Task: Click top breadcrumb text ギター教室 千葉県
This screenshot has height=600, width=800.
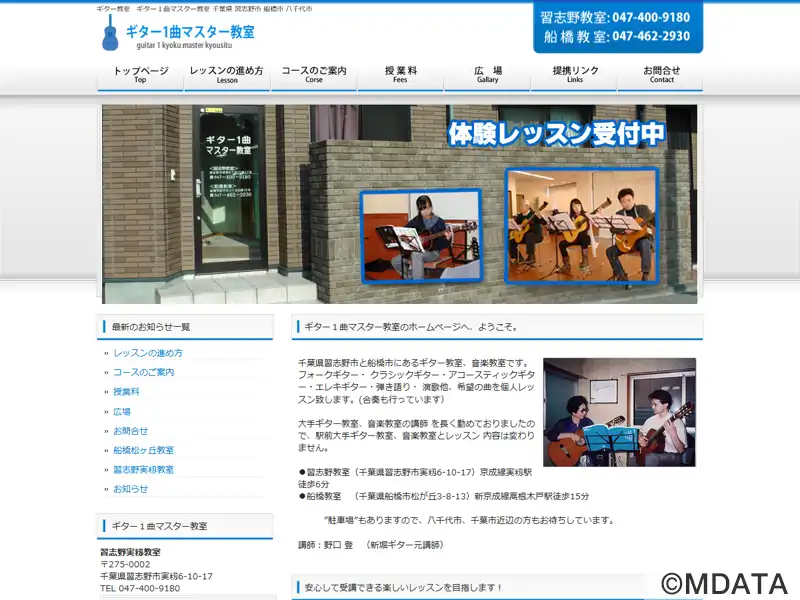Action: coord(204,9)
